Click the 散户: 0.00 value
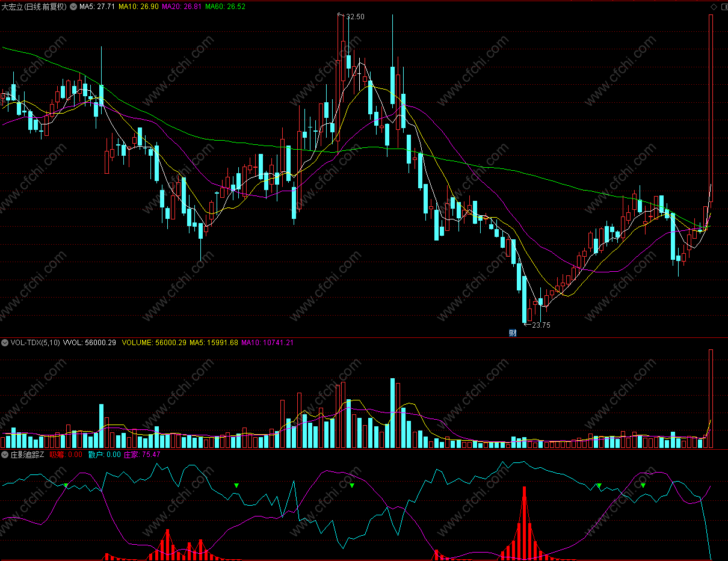Screen dimensions: 728x561 [x=105, y=455]
